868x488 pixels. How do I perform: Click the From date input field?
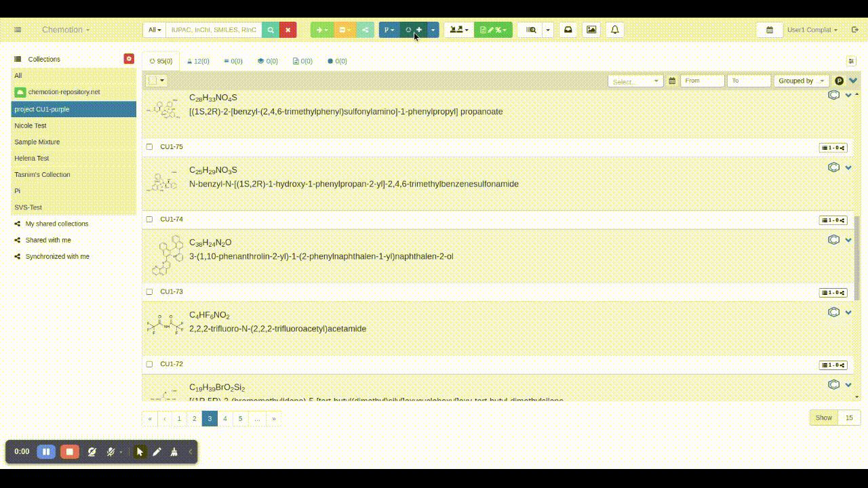pyautogui.click(x=702, y=81)
